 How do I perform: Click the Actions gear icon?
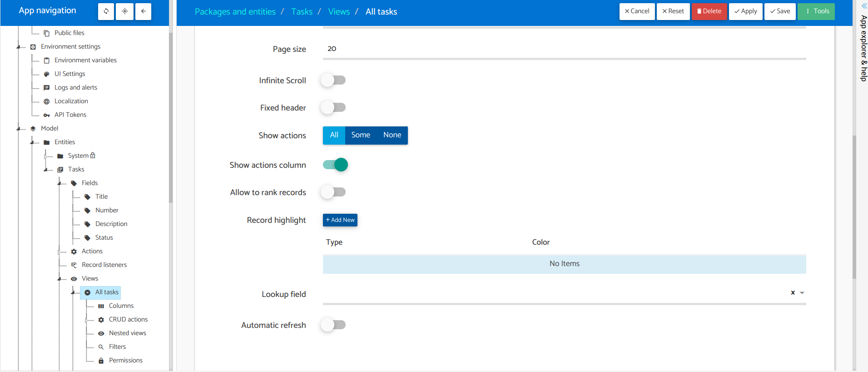(x=74, y=251)
